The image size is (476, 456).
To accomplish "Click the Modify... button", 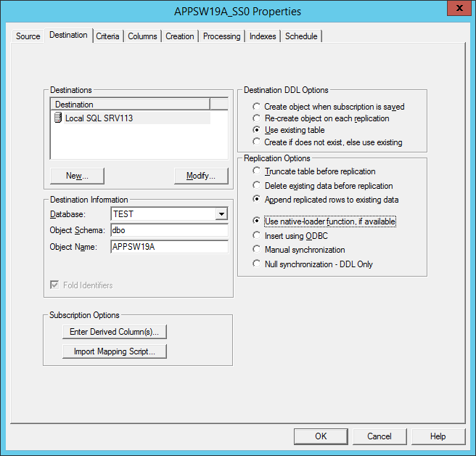I will point(201,176).
